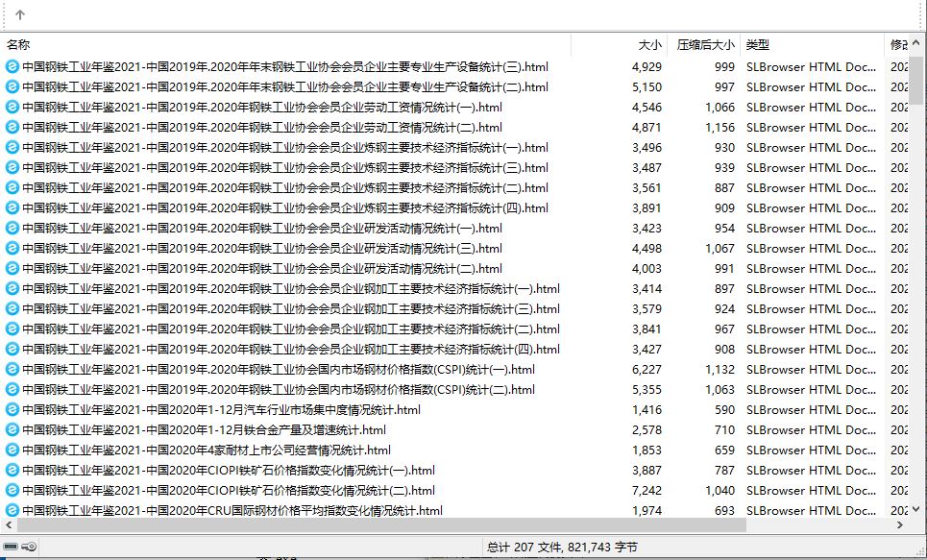Click the icon for 铁合金产量及增速统计.html
Screen dimensions: 927x560
pyautogui.click(x=12, y=430)
